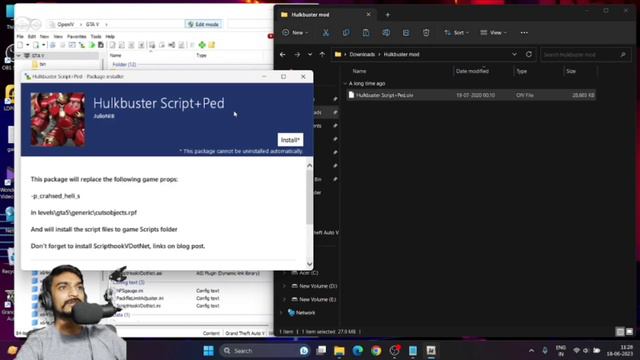Click the Back arrow in File Explorer
This screenshot has width=640, height=360.
point(282,54)
